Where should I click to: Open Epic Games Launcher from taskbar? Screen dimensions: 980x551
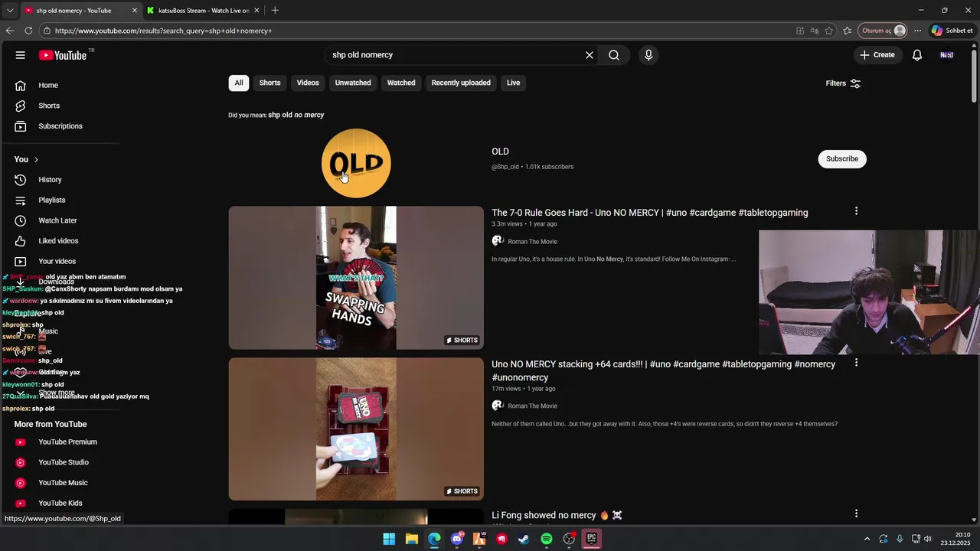591,539
